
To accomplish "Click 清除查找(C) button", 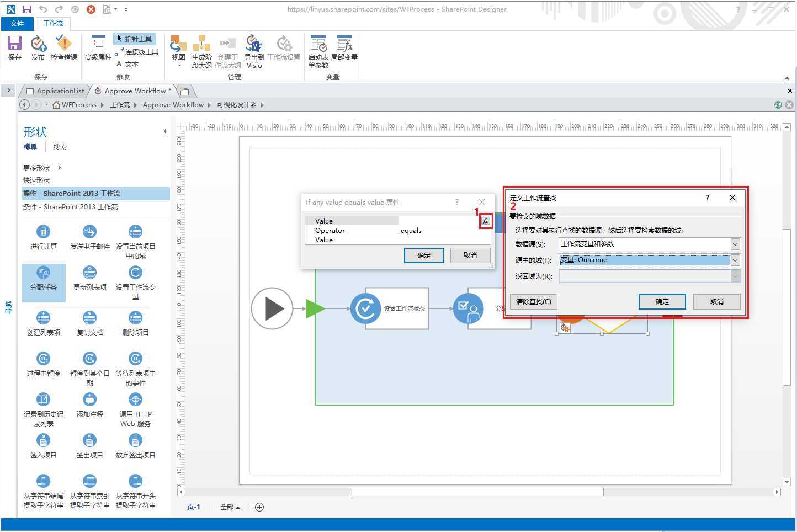I will click(534, 301).
